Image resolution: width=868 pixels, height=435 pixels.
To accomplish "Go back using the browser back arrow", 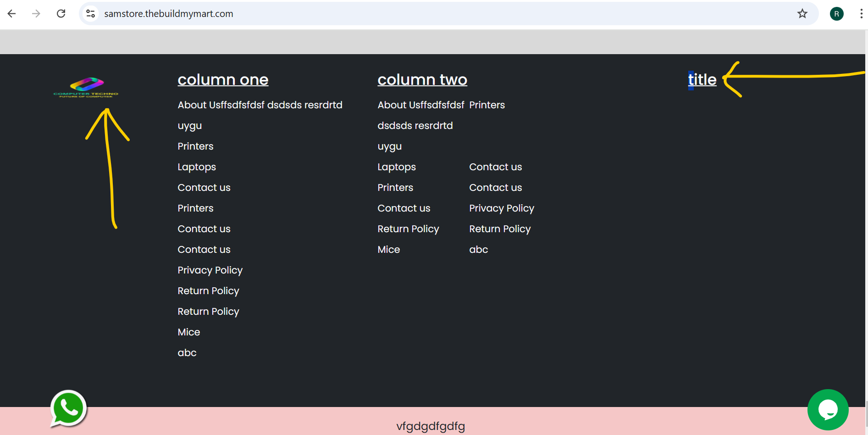I will [12, 14].
